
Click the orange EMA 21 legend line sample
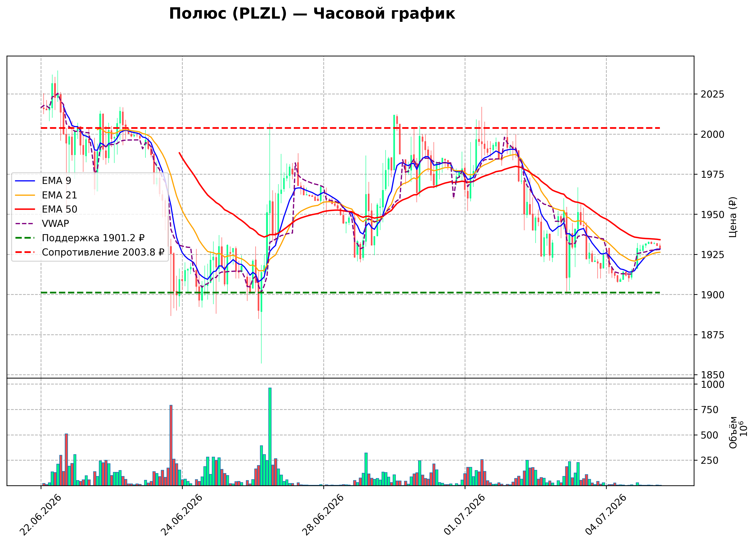point(25,195)
